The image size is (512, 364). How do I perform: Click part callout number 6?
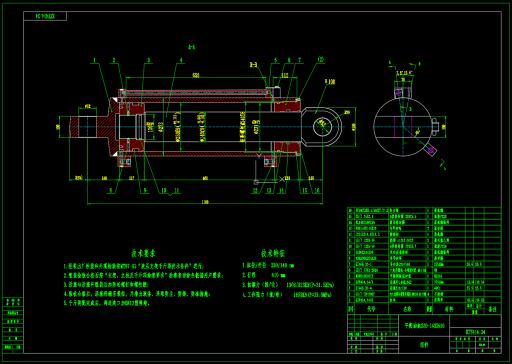[x=289, y=60]
